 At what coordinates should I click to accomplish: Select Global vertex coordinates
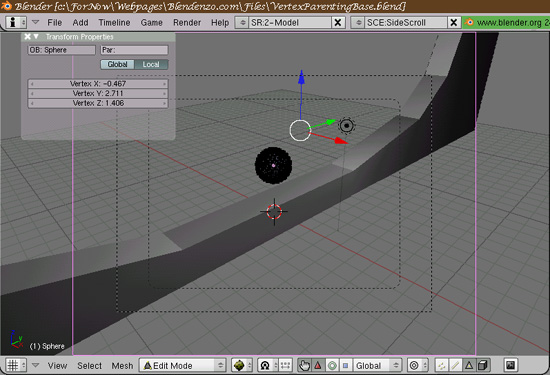point(117,64)
